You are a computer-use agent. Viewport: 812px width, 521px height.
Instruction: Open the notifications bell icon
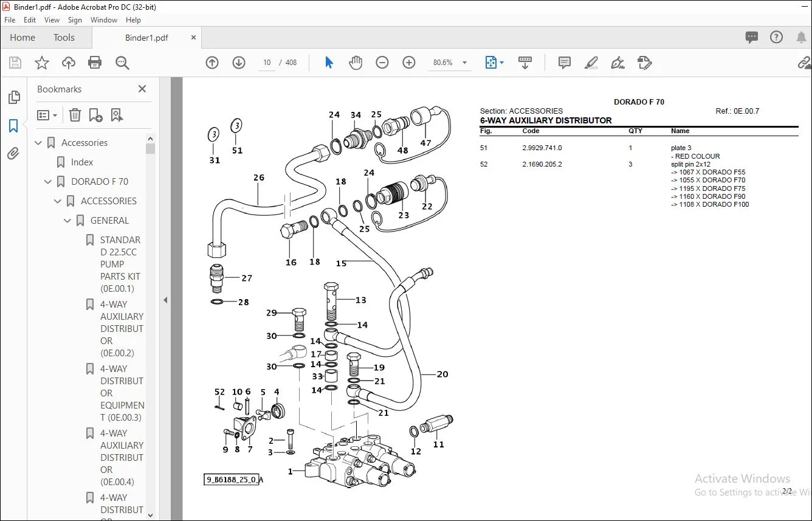click(801, 38)
